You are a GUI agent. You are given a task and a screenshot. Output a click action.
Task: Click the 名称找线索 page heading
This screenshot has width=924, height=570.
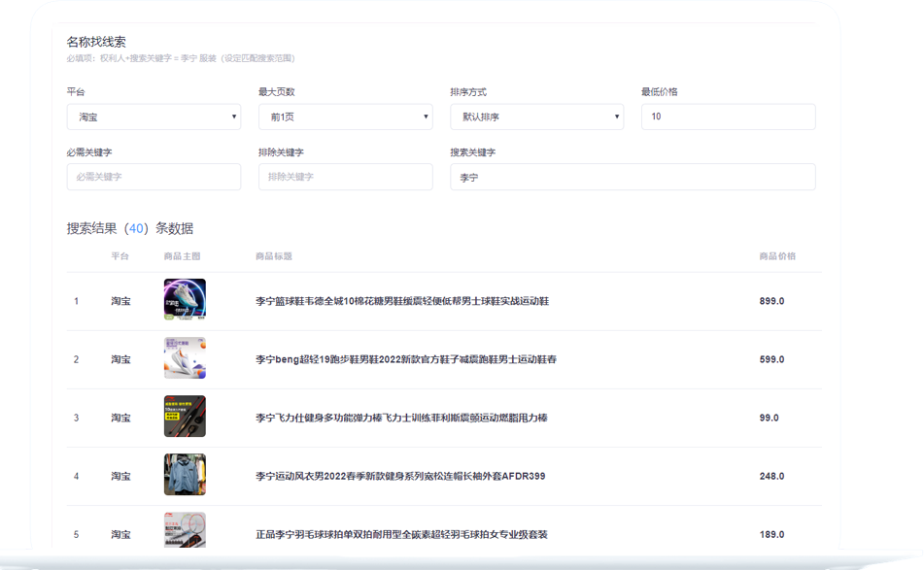click(96, 42)
